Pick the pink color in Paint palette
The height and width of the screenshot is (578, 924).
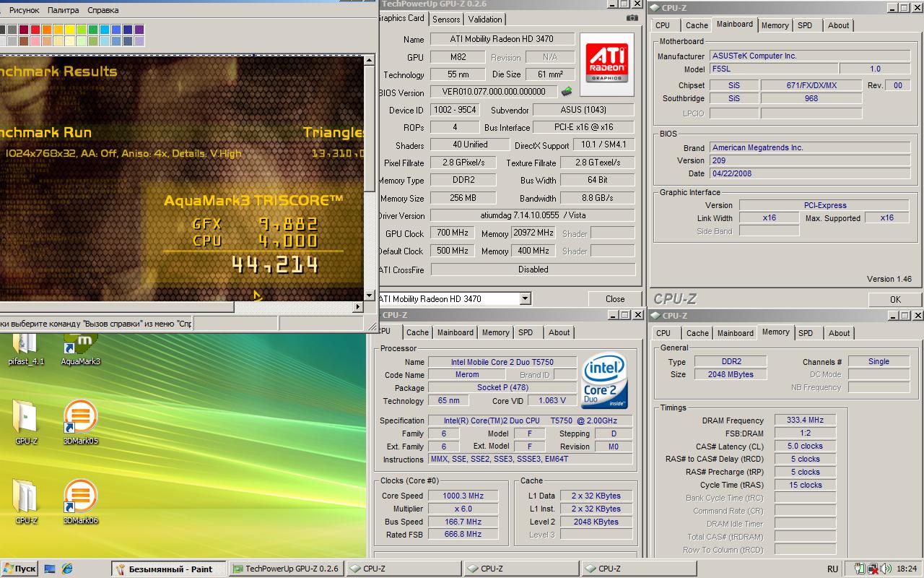(35, 41)
